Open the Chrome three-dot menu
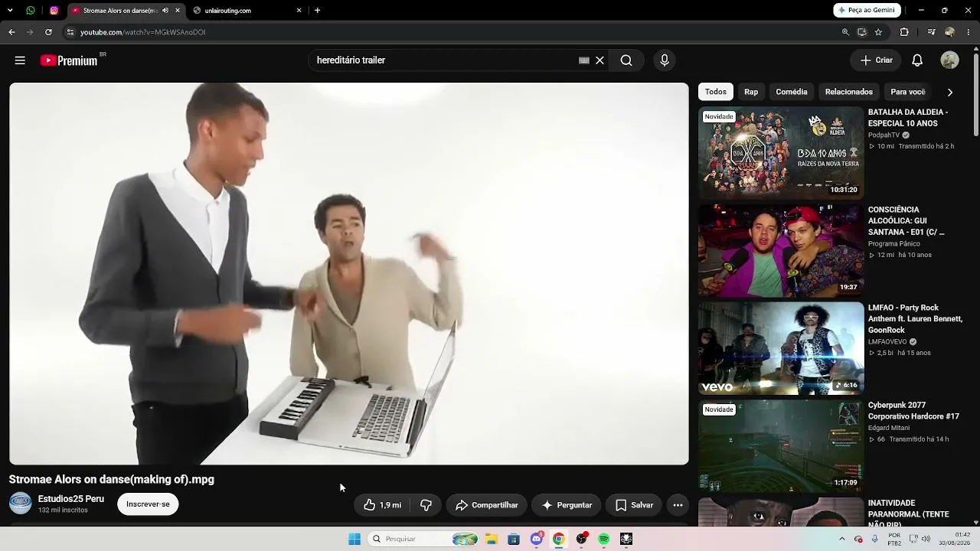The height and width of the screenshot is (551, 980). pyautogui.click(x=969, y=32)
